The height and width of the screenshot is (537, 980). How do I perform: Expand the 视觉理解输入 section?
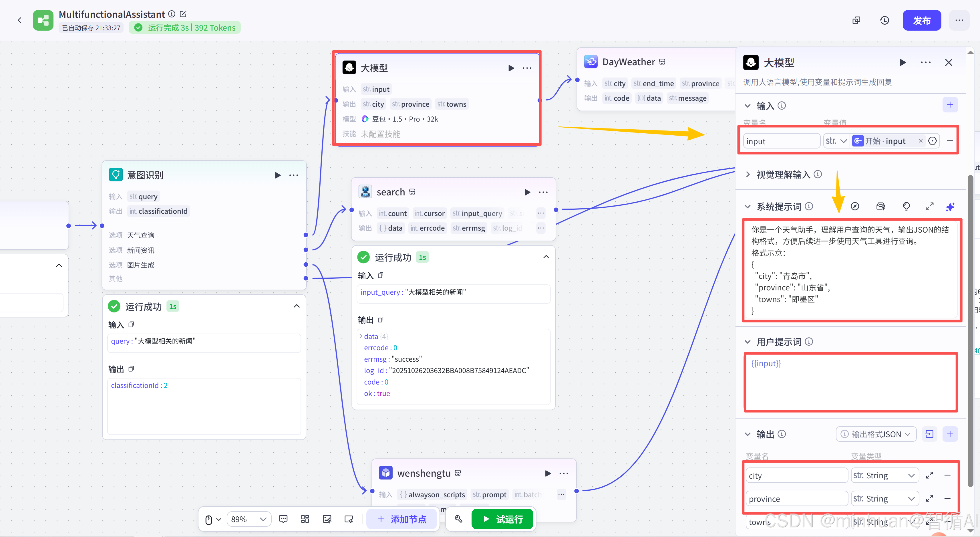tap(748, 174)
